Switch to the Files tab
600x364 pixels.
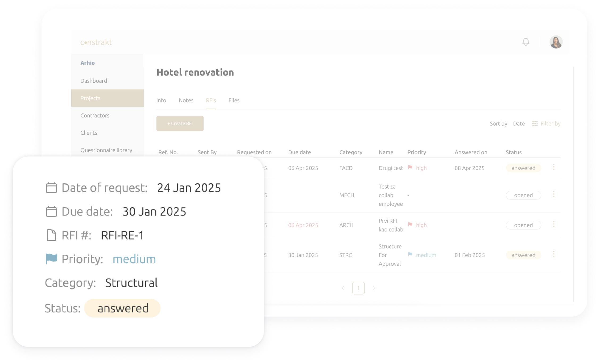point(234,100)
